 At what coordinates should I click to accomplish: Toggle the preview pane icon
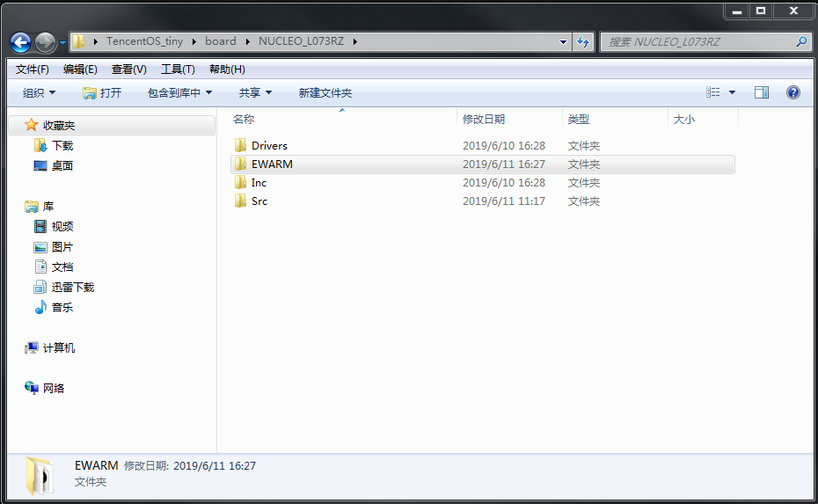762,92
